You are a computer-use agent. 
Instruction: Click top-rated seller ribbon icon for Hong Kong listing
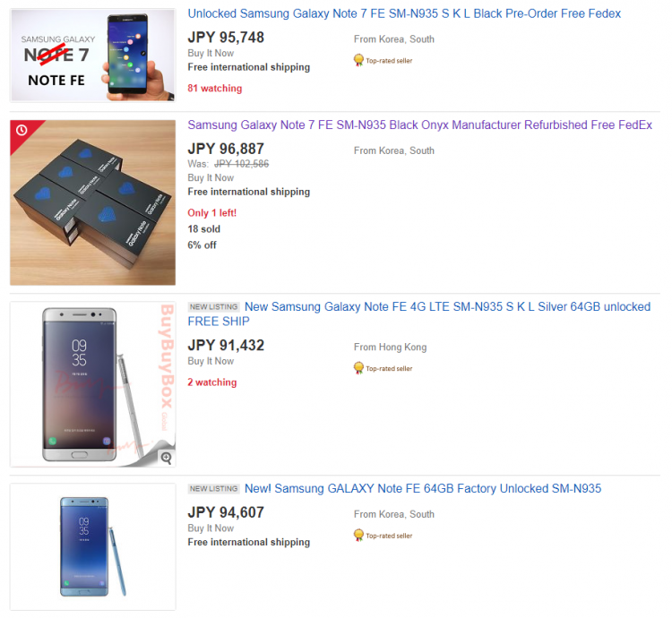tap(358, 368)
